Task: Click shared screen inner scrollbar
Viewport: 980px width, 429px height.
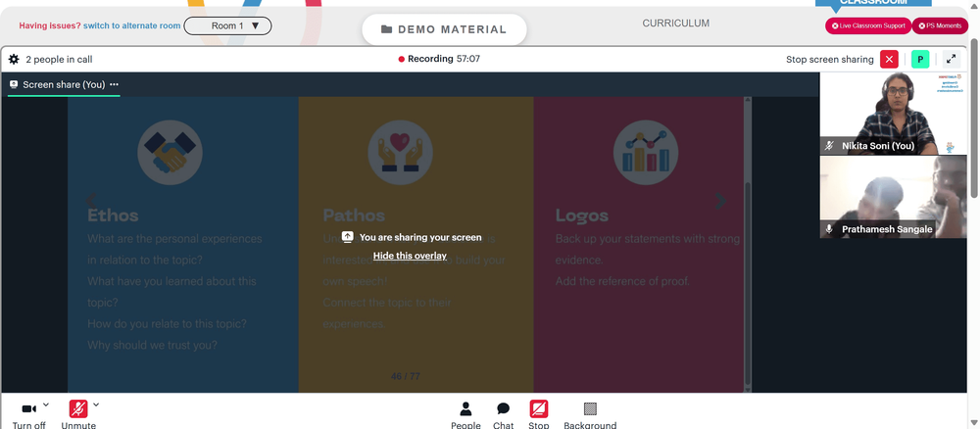Action: [748, 284]
